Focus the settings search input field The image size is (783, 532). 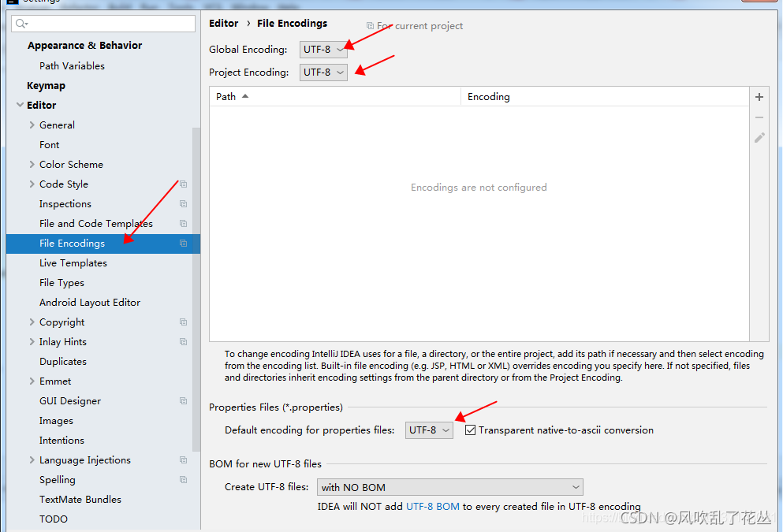[x=103, y=24]
